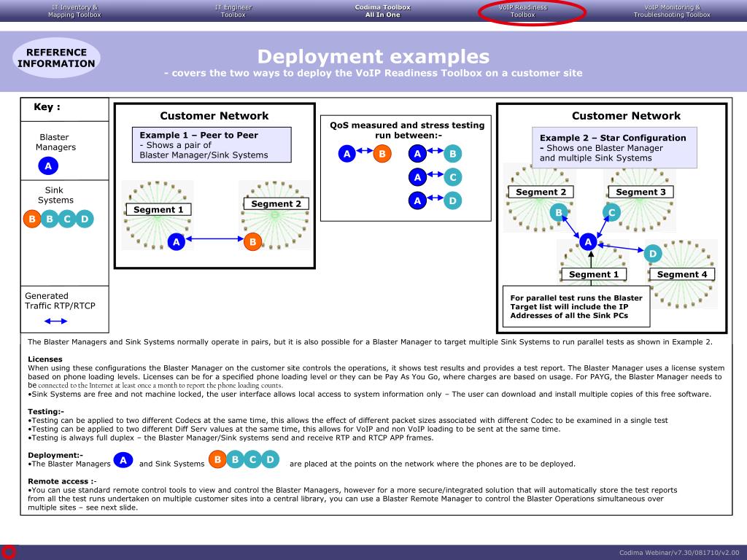The width and height of the screenshot is (747, 560).
Task: Click Segment 2 label in Example 1
Action: [x=276, y=204]
